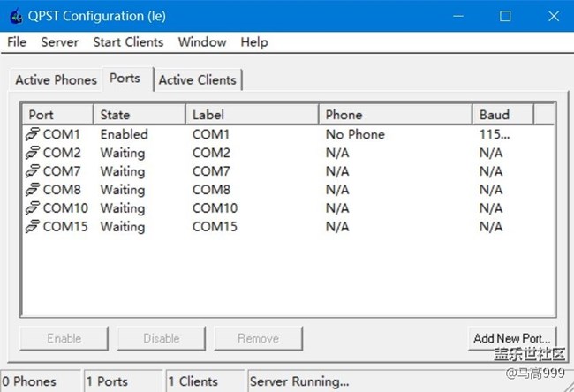Click the Phone column header
Screen dimensions: 574x392
pyautogui.click(x=395, y=115)
